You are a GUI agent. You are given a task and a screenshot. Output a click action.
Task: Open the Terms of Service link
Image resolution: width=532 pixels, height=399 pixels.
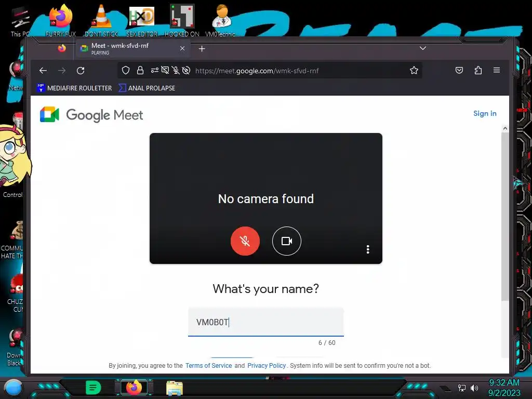(x=209, y=365)
